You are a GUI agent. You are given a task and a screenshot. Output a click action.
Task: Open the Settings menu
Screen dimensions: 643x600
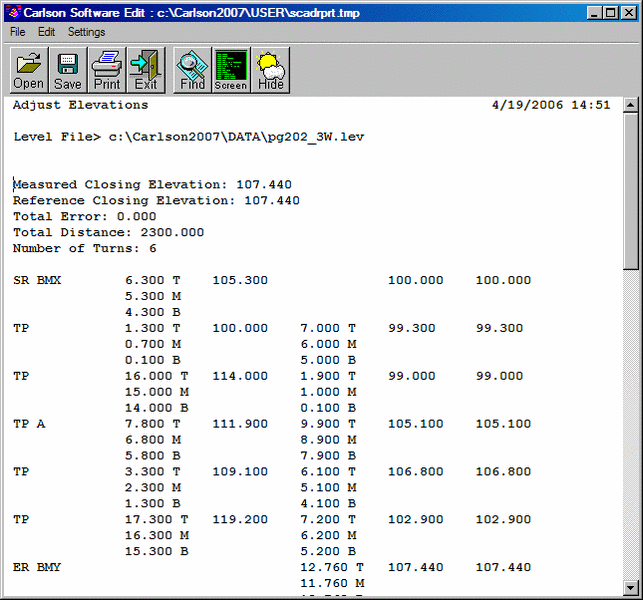pos(87,32)
